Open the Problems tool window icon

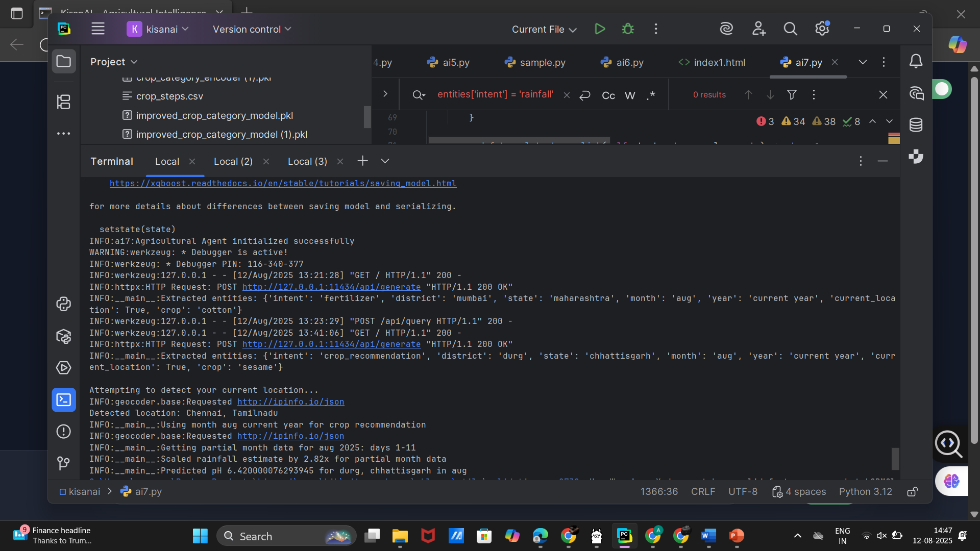coord(64,432)
